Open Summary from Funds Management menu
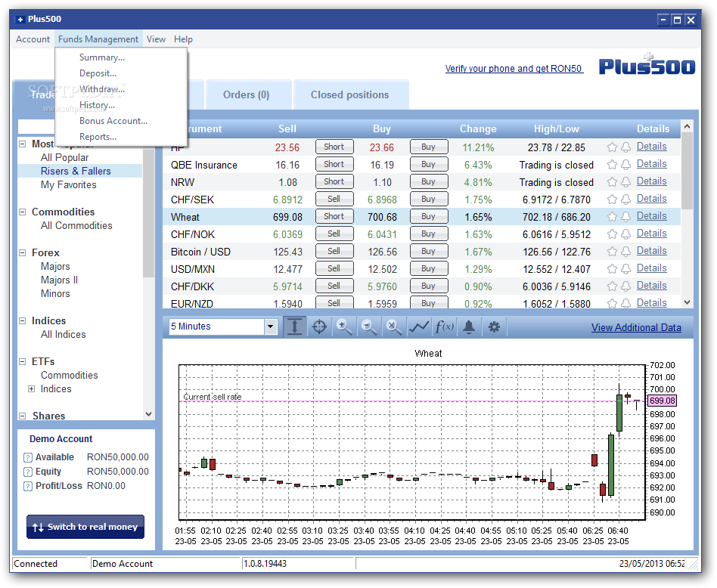 click(101, 57)
